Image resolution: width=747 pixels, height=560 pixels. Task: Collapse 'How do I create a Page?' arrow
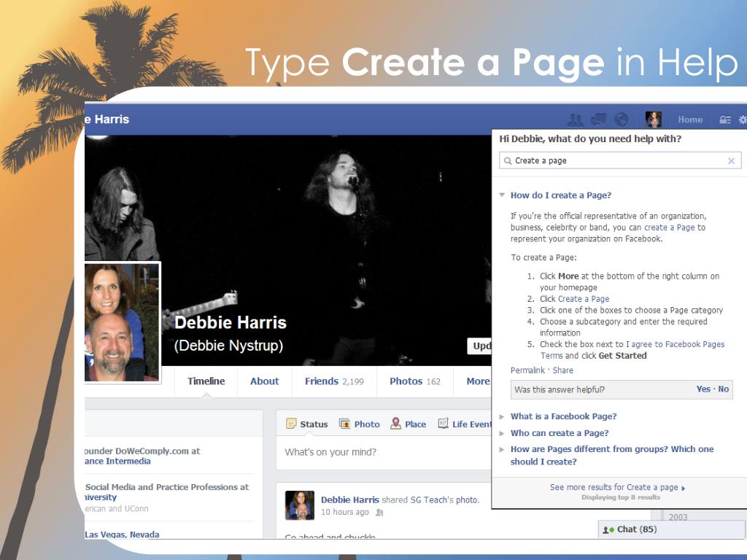coord(502,195)
